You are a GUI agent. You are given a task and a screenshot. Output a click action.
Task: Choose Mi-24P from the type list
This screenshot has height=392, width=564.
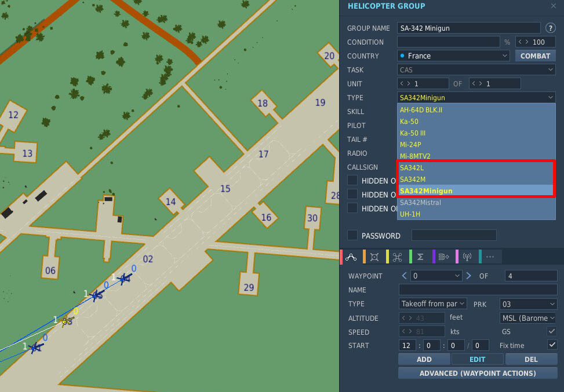[476, 144]
